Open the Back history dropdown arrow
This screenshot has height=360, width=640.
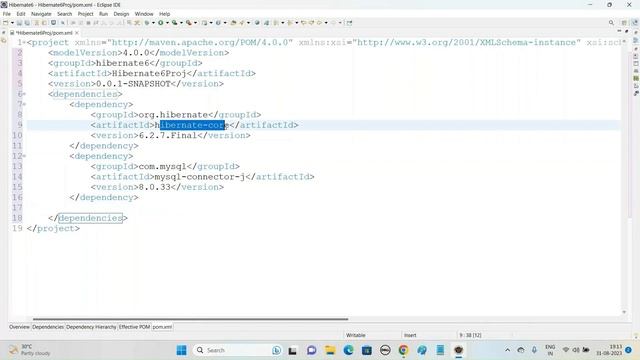coord(326,23)
